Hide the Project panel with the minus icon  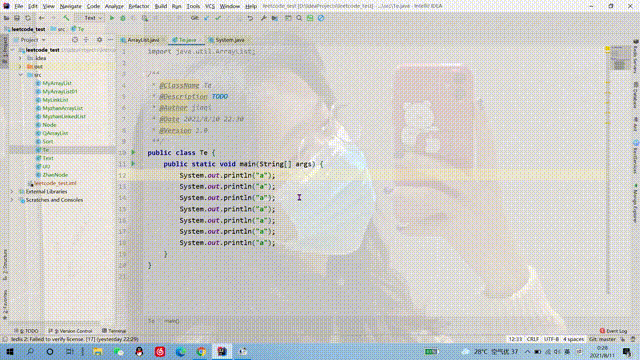click(110, 40)
